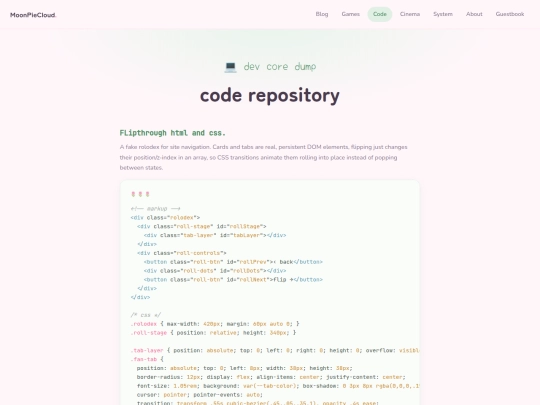Click the middle code-window dot
Image resolution: width=540 pixels, height=405 pixels.
140,194
